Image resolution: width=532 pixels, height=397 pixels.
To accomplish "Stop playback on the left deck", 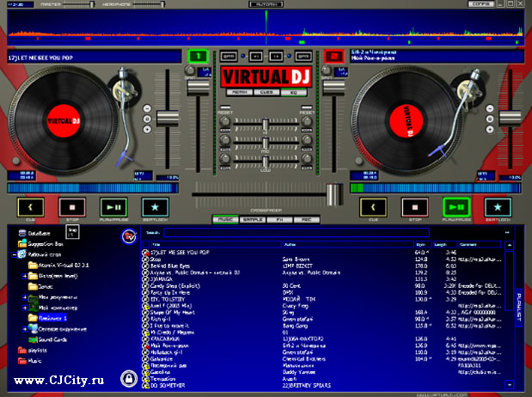I will pyautogui.click(x=72, y=207).
